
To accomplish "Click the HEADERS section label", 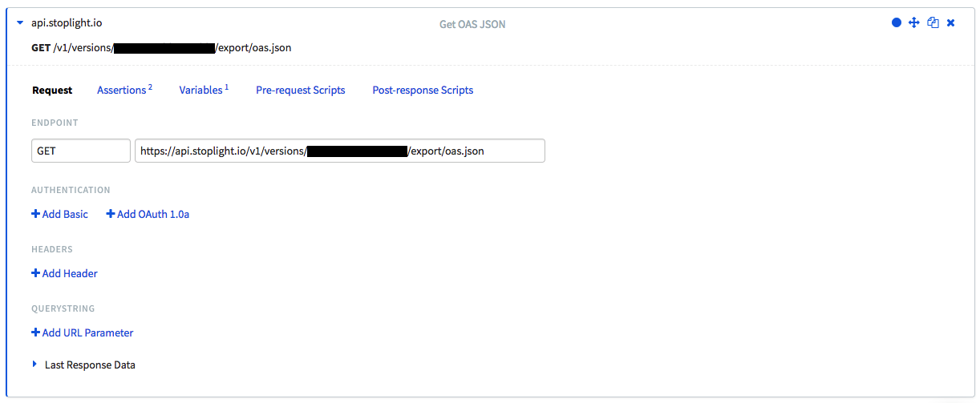I will point(52,249).
